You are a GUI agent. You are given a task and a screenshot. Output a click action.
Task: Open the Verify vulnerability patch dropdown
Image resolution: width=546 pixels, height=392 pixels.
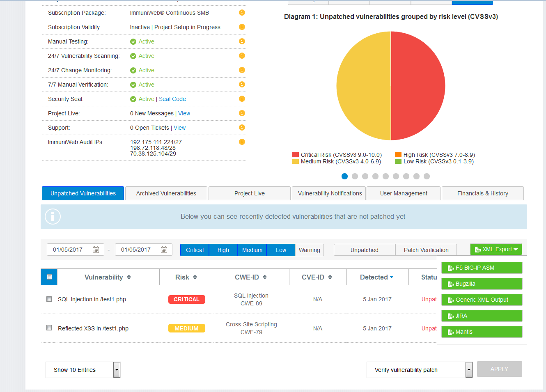pyautogui.click(x=469, y=370)
